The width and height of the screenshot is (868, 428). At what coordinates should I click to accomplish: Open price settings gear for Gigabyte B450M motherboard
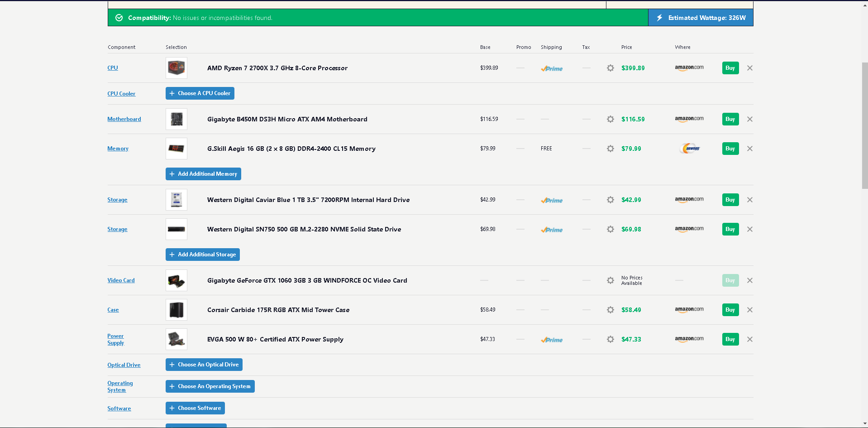point(610,119)
